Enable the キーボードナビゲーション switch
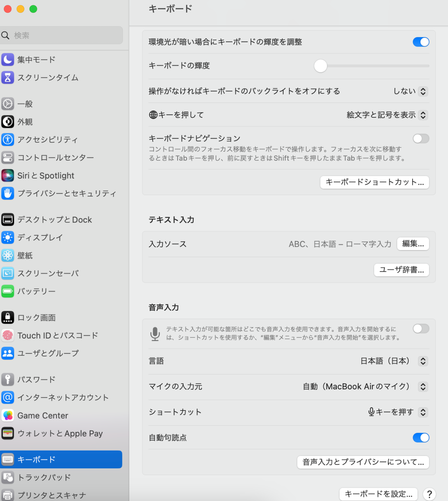Screen dimensions: 448x501 point(421,138)
